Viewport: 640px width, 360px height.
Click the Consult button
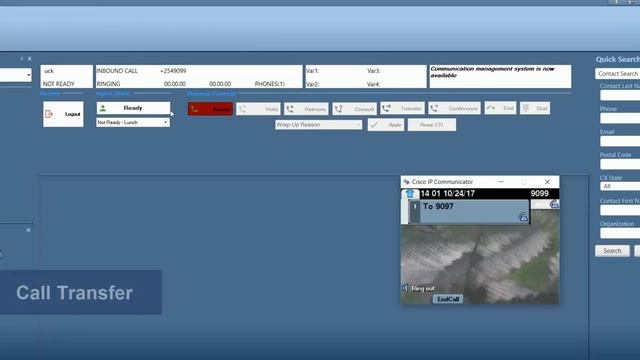pyautogui.click(x=354, y=109)
